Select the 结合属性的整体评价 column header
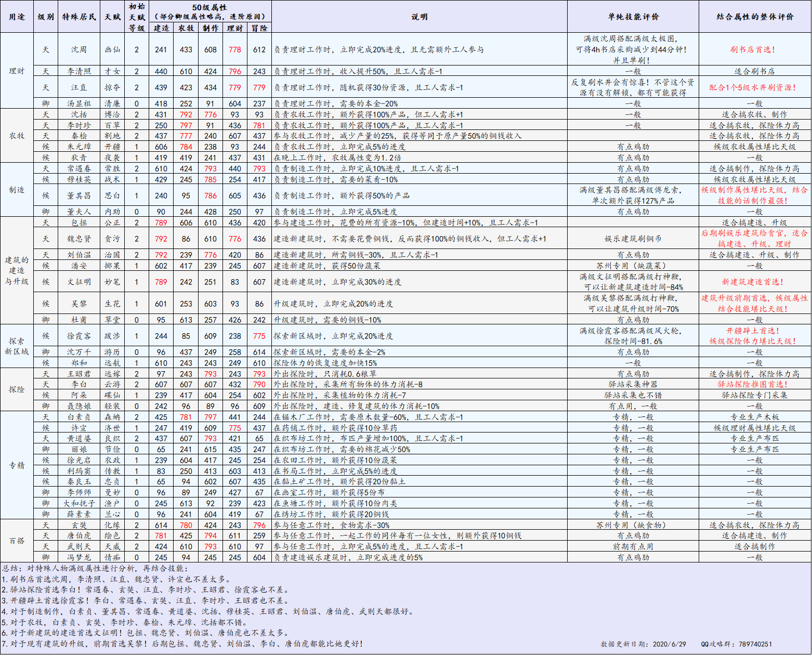Image resolution: width=812 pixels, height=655 pixels. point(755,17)
